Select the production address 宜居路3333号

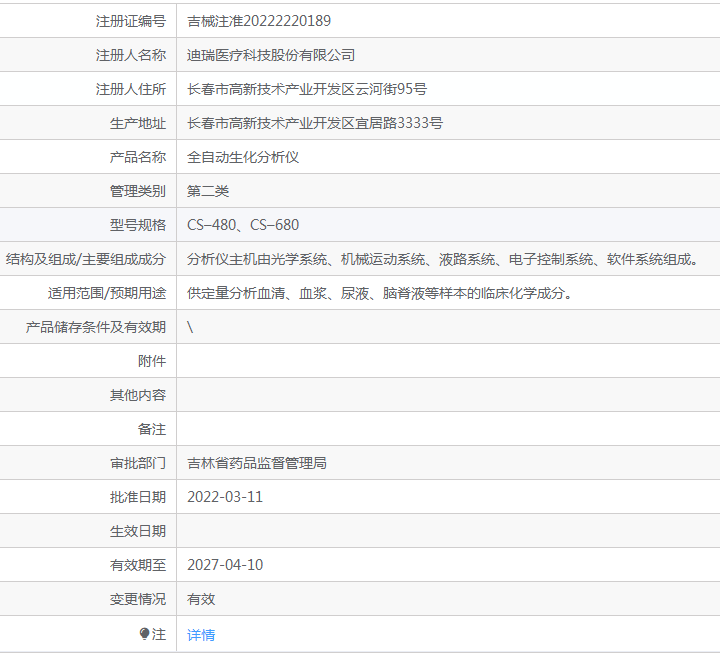(315, 123)
